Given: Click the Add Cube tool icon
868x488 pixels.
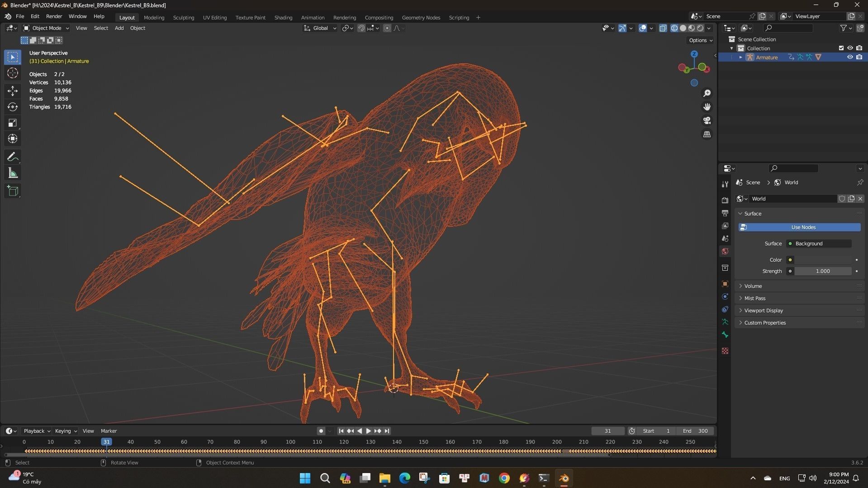Looking at the screenshot, I should pos(13,191).
